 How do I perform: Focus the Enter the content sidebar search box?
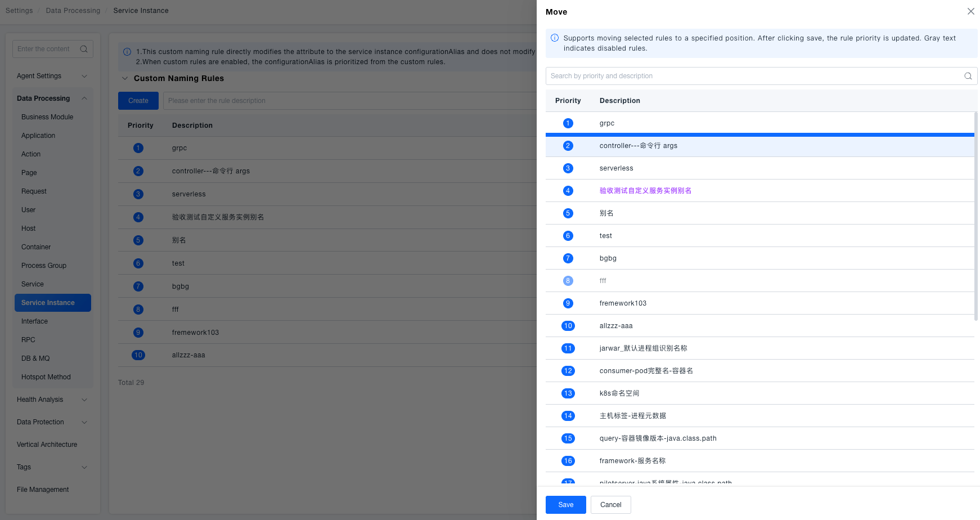pos(53,49)
